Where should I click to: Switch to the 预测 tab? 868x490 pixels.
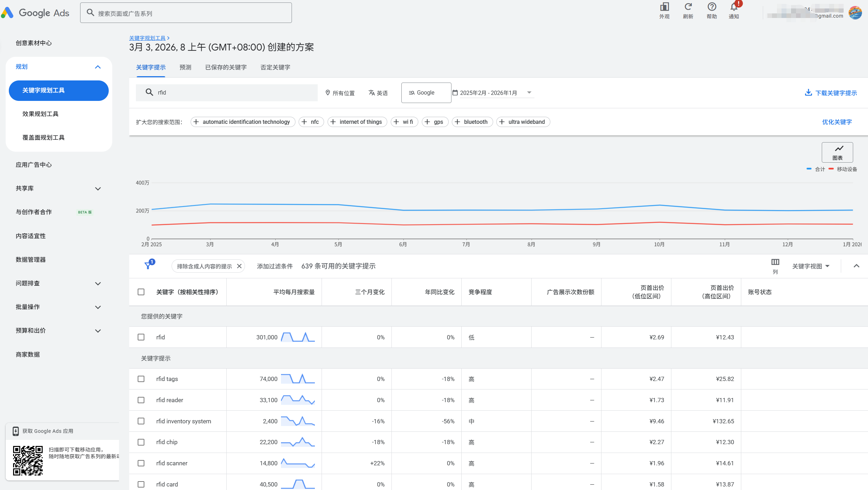tap(185, 67)
